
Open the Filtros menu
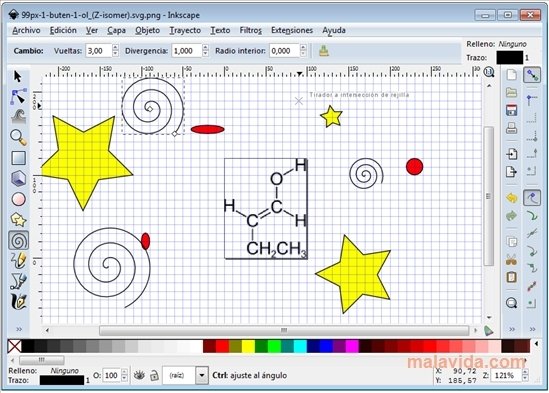coord(250,30)
